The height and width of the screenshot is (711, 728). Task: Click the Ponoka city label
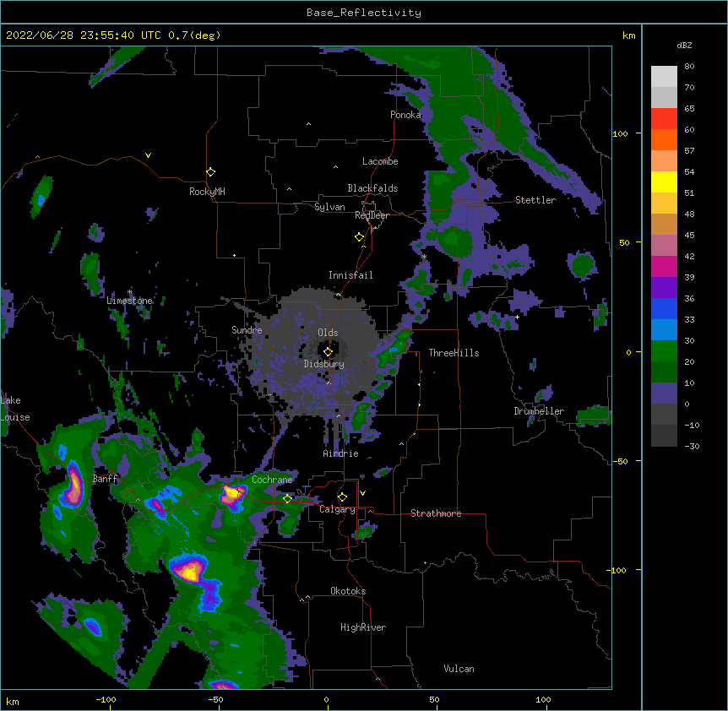[x=405, y=115]
